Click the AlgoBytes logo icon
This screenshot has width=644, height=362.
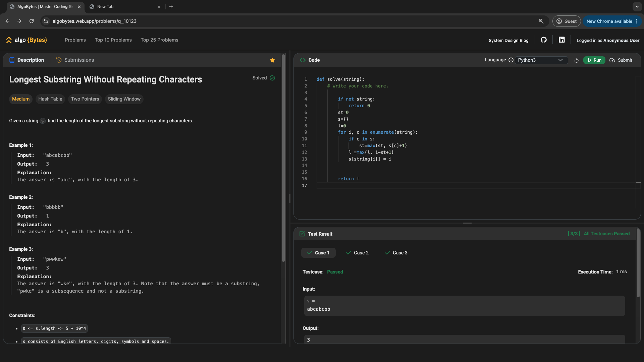pos(8,40)
